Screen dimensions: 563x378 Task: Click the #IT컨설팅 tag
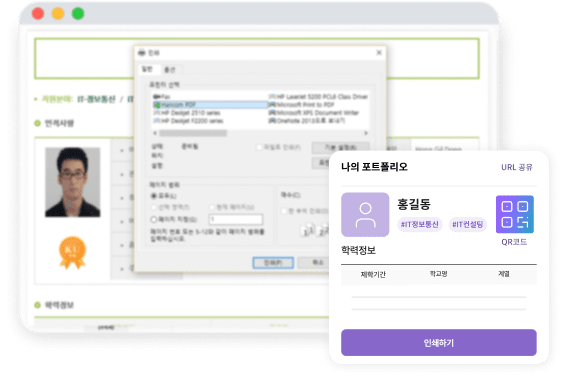467,224
